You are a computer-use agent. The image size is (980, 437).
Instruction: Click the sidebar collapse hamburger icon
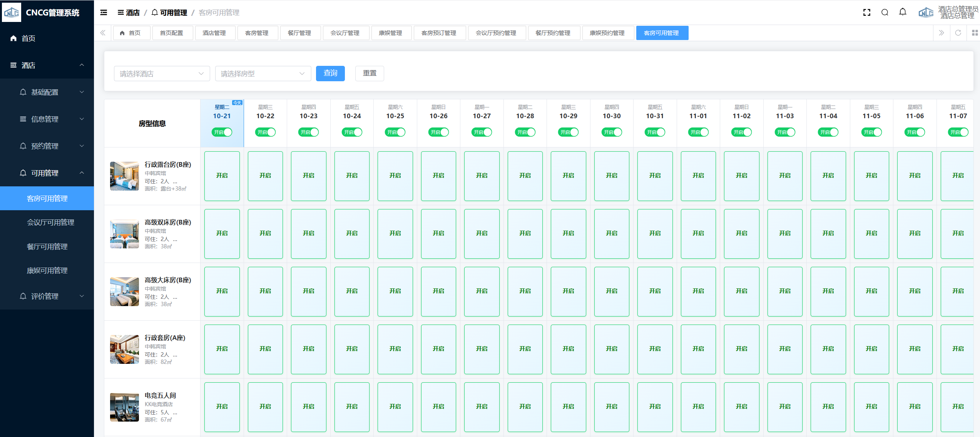click(x=104, y=13)
